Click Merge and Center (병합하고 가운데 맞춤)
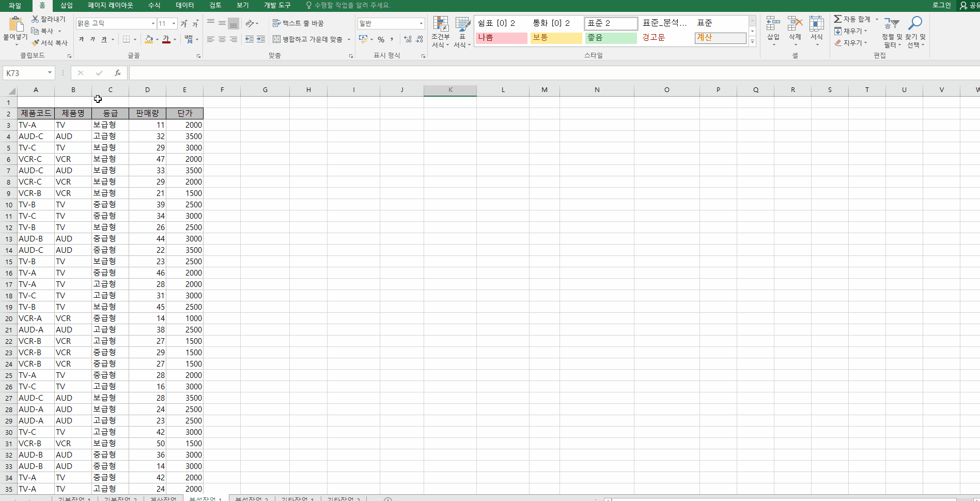 [x=308, y=39]
